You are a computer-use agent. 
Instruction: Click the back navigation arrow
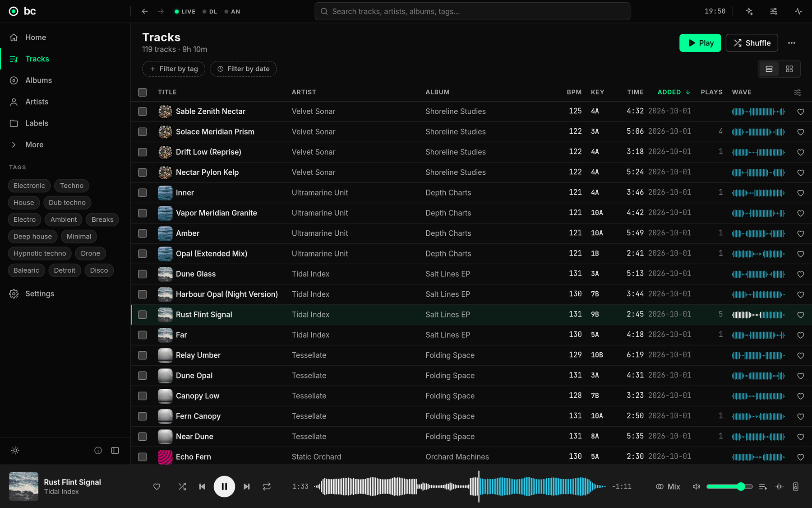(x=145, y=11)
